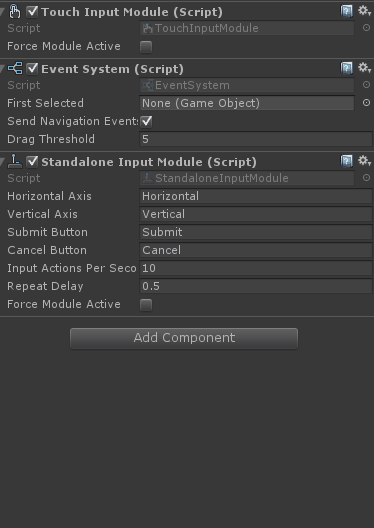Disable the Event System component checkbox

tap(32, 68)
